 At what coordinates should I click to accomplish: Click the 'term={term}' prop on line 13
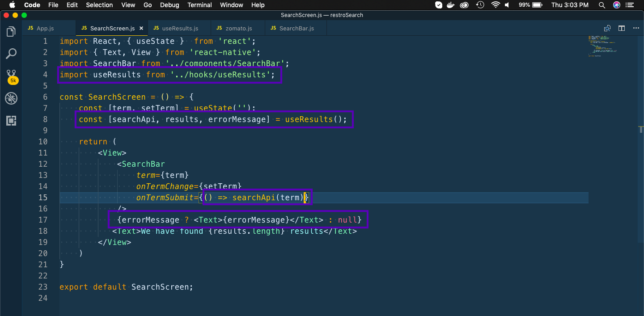[163, 175]
